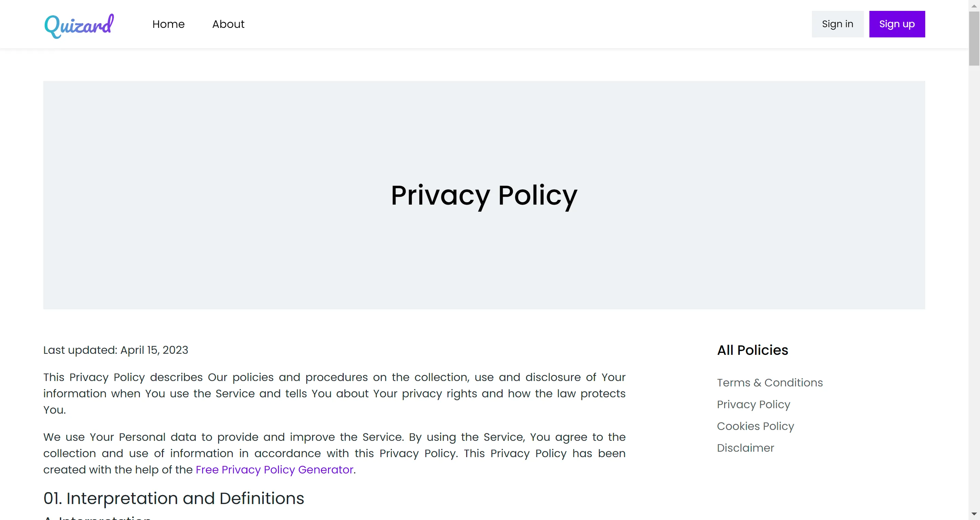The height and width of the screenshot is (520, 980).
Task: Click the All Policies sidebar heading
Action: (x=752, y=350)
